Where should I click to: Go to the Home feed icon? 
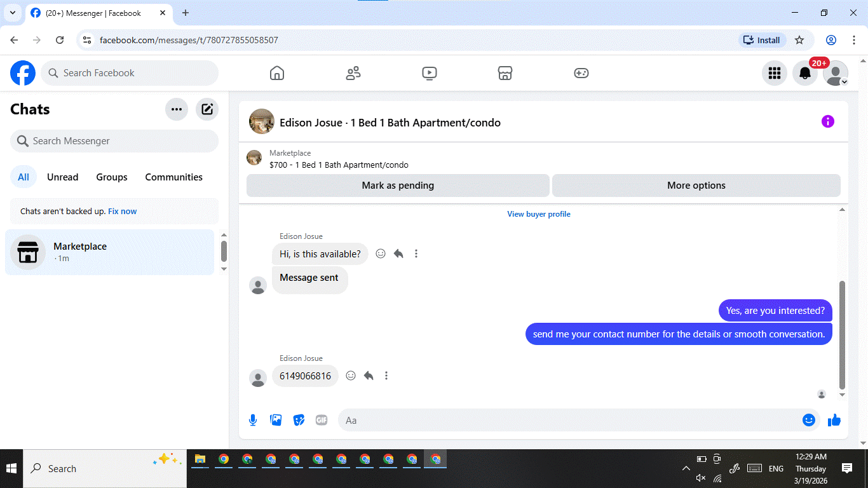tap(277, 73)
